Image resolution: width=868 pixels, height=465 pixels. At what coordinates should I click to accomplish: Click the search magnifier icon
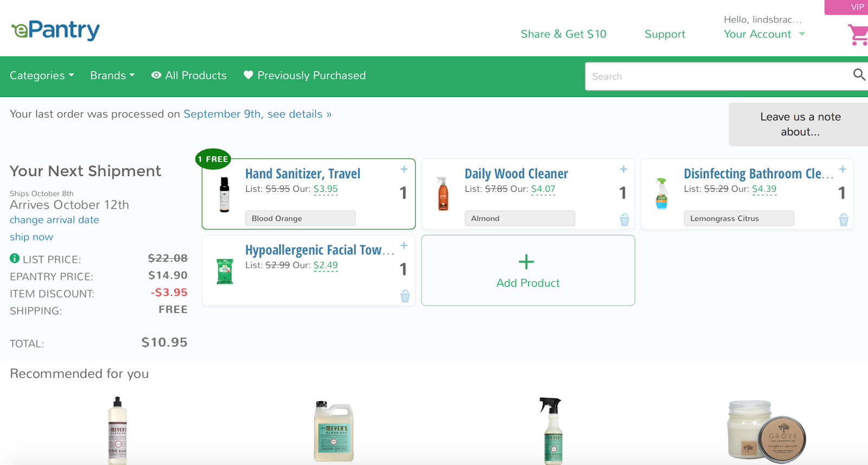coord(859,75)
